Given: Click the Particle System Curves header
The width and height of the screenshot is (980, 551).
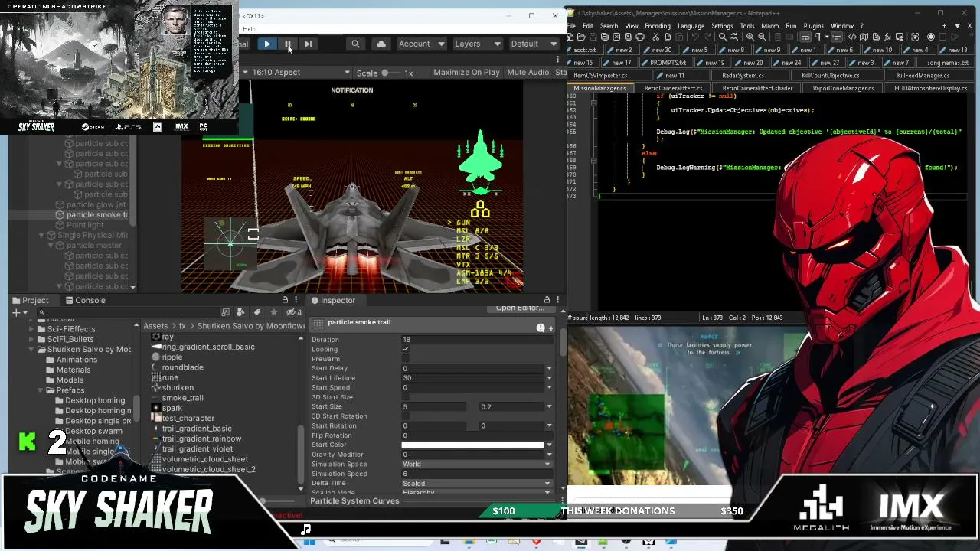Looking at the screenshot, I should 354,501.
